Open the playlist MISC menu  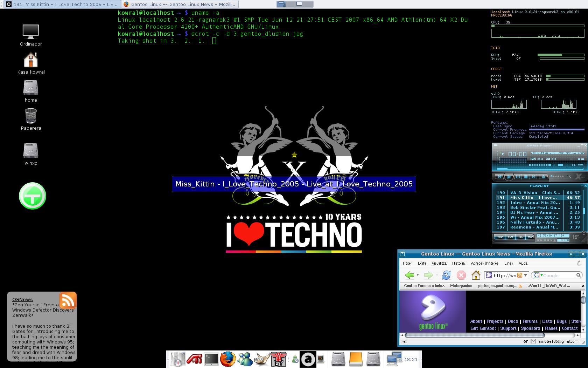tap(530, 237)
